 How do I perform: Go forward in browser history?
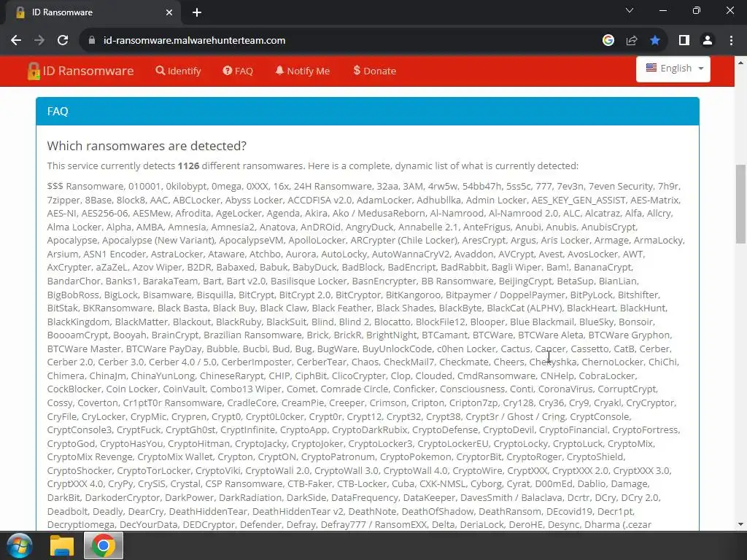[39, 41]
